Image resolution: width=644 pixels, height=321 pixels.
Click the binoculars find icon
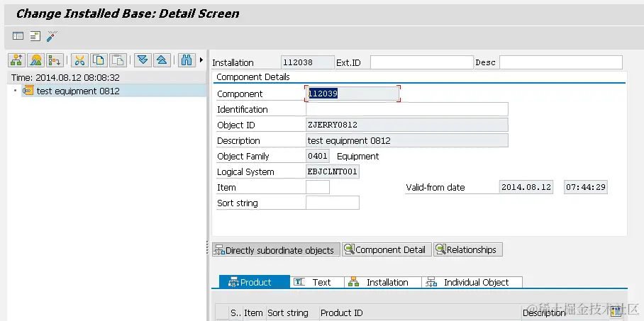coord(187,60)
